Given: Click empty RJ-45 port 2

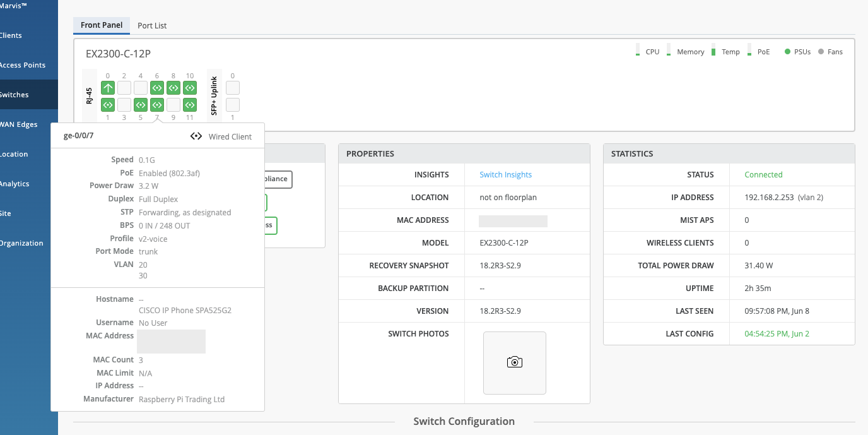Looking at the screenshot, I should (124, 88).
